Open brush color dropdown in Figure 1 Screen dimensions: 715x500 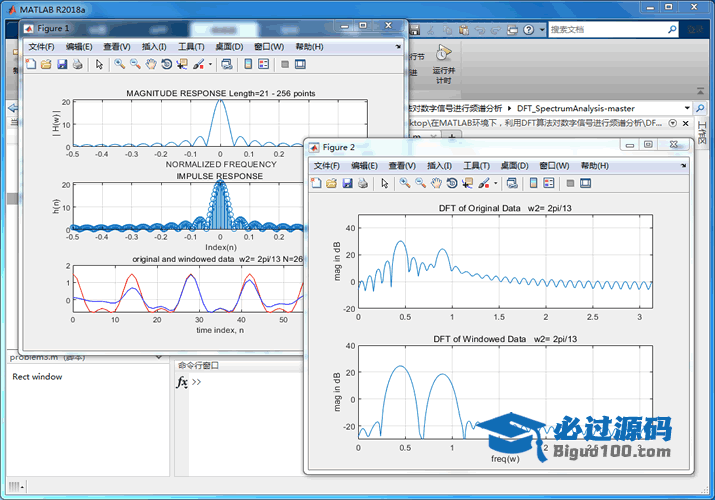click(x=210, y=64)
